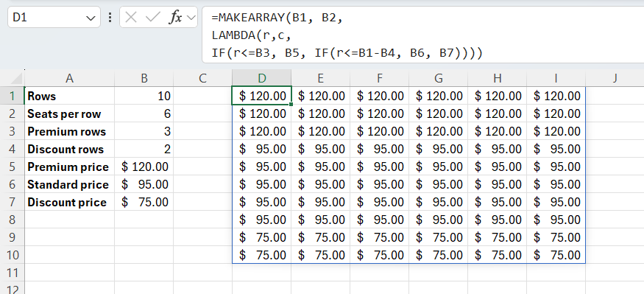Viewport: 644px width, 294px height.
Task: Select cell B3 with value 3
Action: click(x=144, y=131)
